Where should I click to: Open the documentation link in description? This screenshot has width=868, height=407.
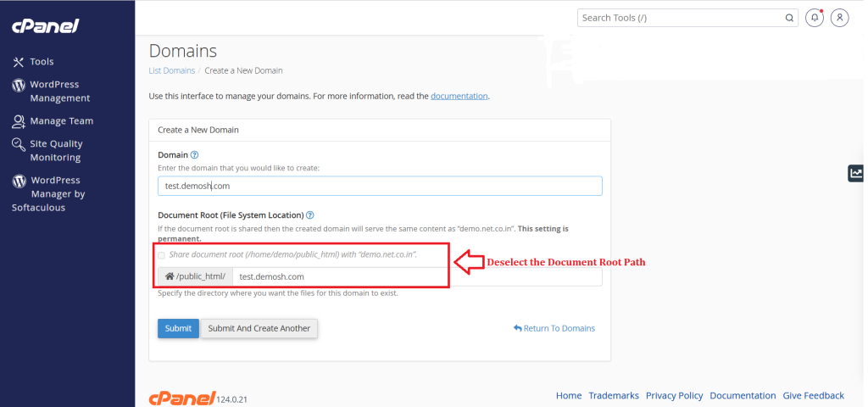click(459, 96)
